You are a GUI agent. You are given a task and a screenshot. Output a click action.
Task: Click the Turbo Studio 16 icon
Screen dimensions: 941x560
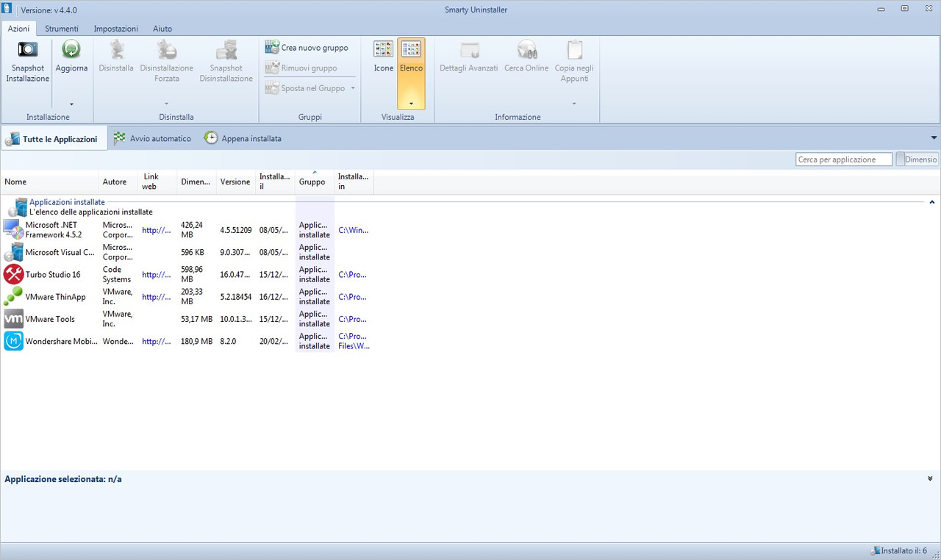pos(13,274)
